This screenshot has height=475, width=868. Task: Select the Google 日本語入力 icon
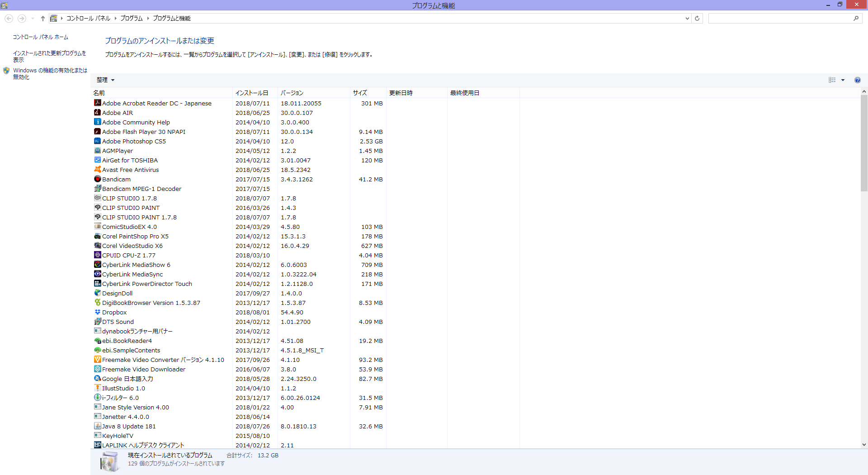97,379
